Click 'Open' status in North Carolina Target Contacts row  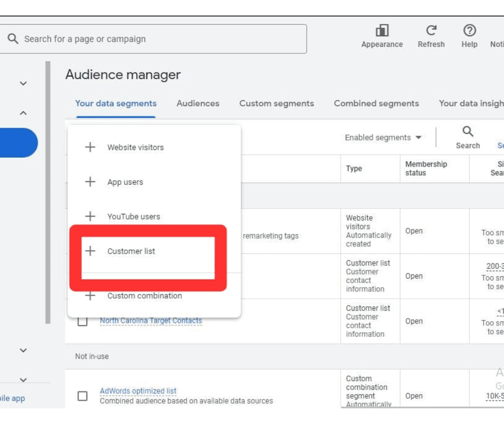click(x=414, y=321)
